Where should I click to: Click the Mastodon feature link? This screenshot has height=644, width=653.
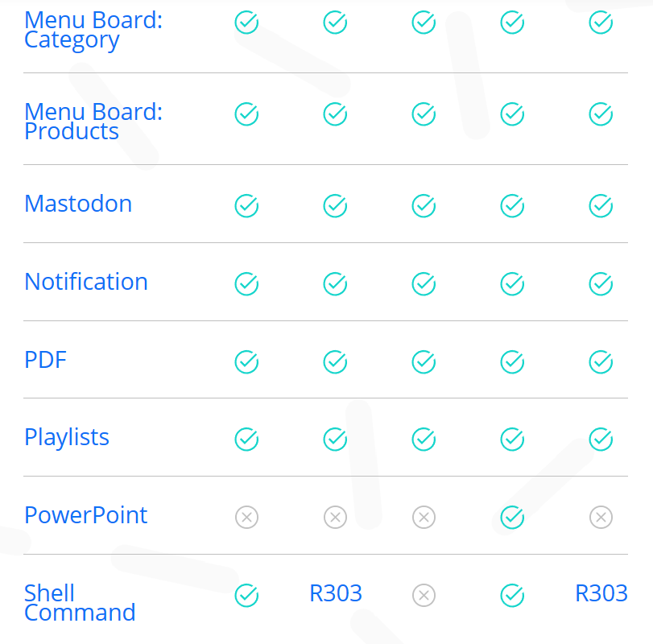78,204
